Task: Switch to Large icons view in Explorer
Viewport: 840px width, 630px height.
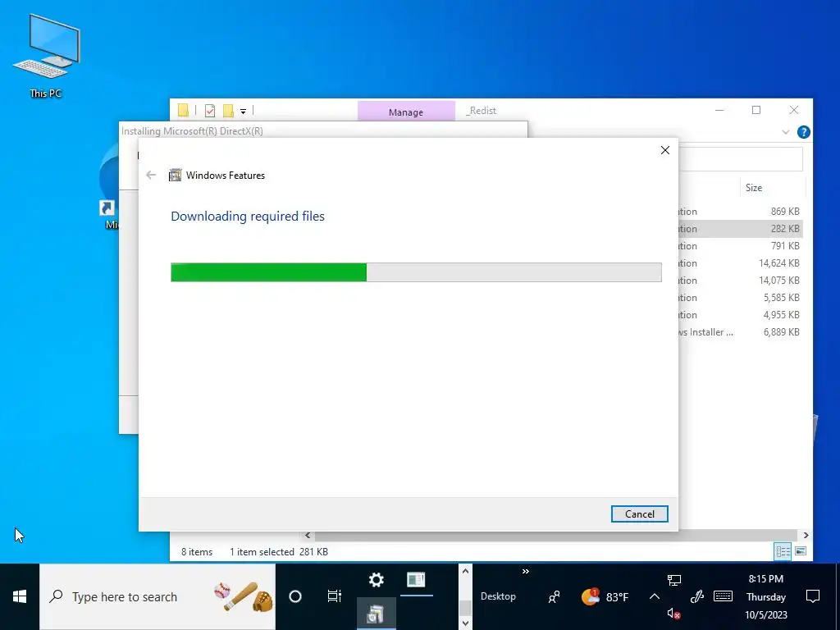Action: 801,551
